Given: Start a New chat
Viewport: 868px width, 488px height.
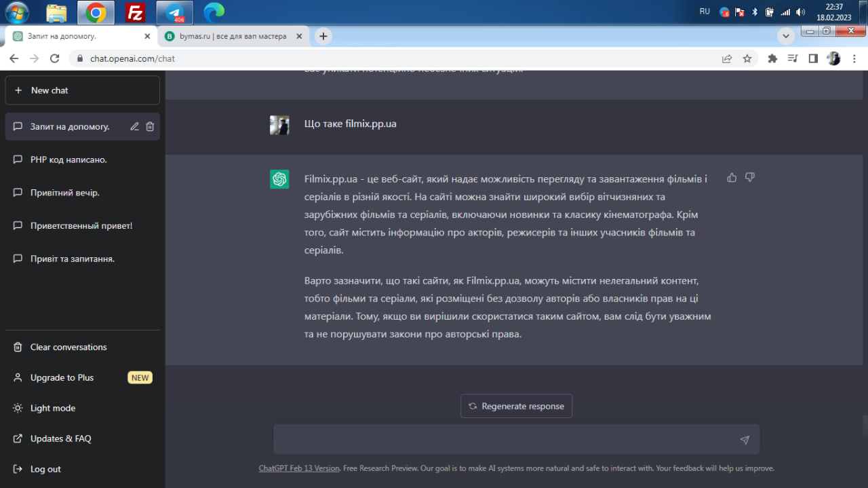Looking at the screenshot, I should coord(82,90).
